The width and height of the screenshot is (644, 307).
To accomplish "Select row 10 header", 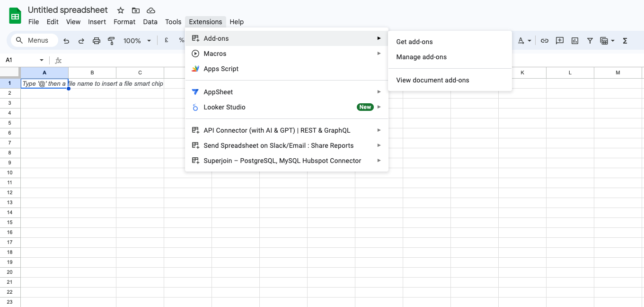I will (10, 172).
